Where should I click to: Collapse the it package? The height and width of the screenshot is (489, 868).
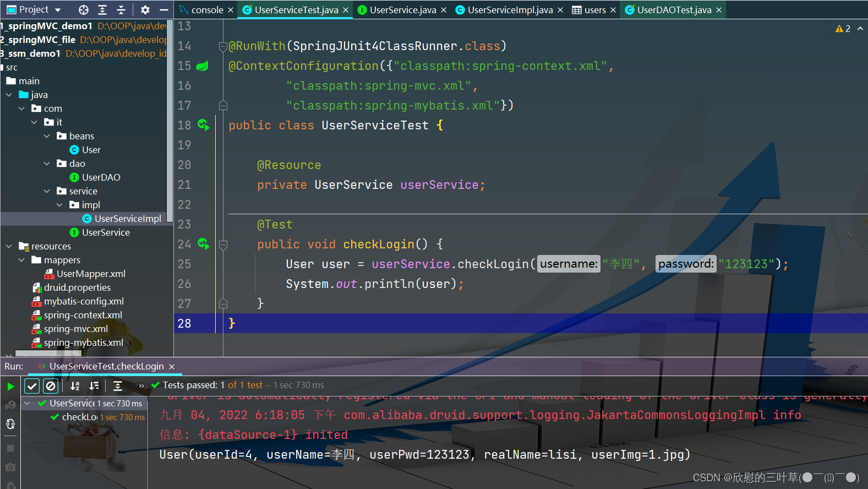[34, 122]
